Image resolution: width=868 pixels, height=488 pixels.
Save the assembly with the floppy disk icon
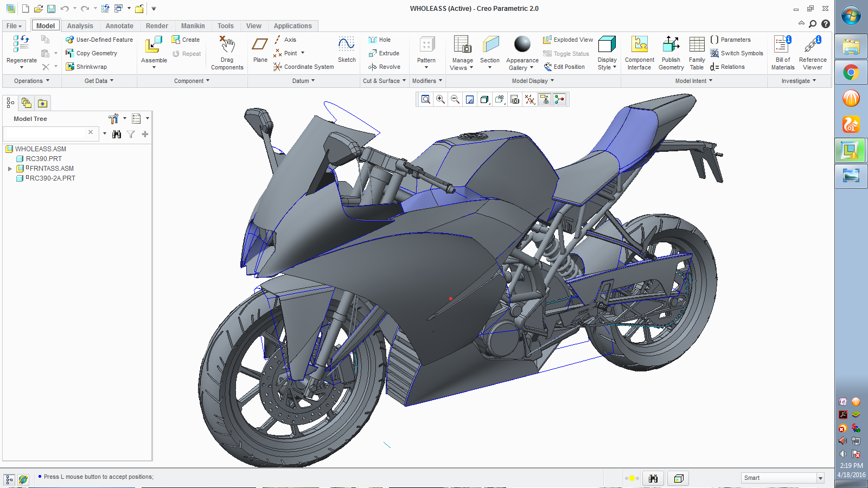51,9
